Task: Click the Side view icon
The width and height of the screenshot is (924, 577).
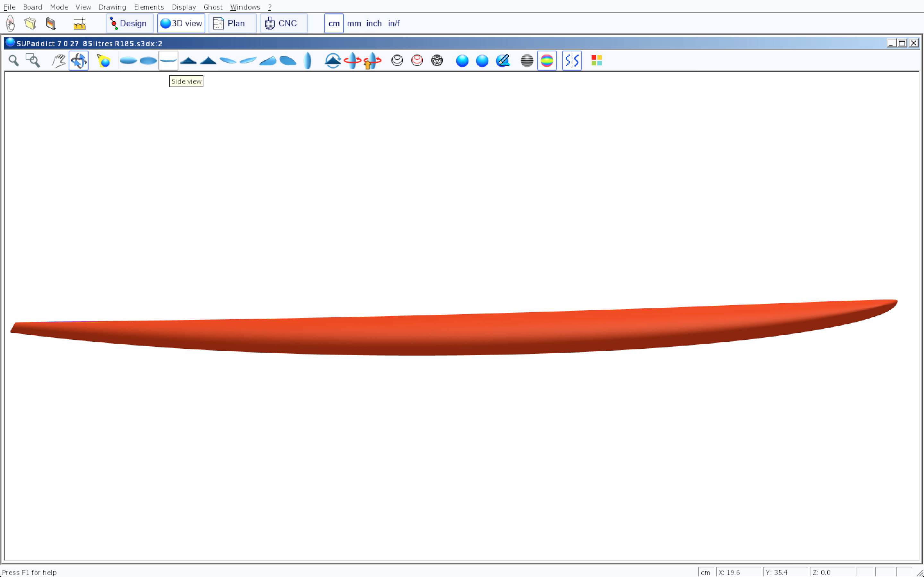Action: click(x=168, y=61)
